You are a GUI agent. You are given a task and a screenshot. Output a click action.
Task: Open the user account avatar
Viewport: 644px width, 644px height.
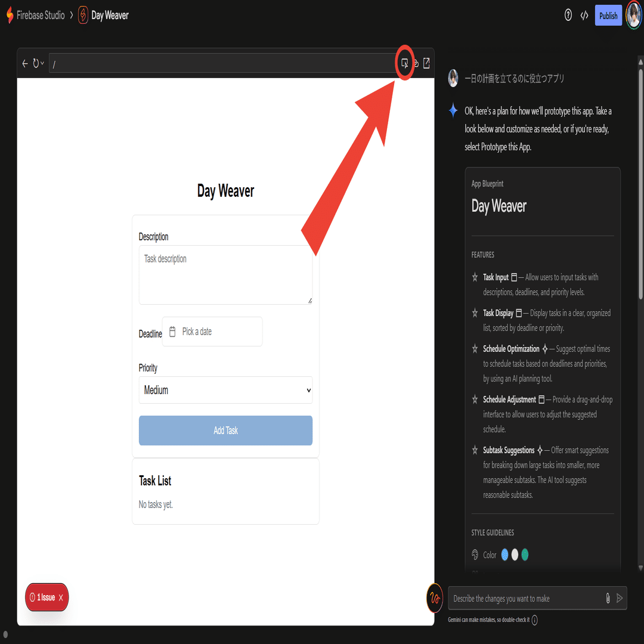[x=634, y=15]
